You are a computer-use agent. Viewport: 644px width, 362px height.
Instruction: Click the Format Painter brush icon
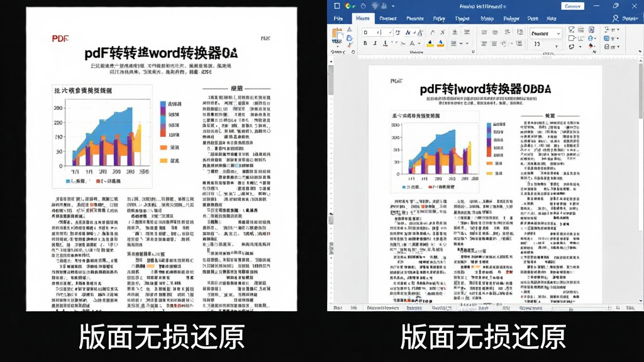(350, 46)
